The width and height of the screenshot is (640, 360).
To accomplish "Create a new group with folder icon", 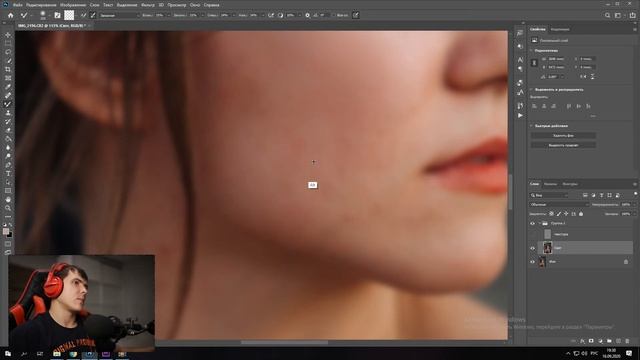I will point(609,341).
